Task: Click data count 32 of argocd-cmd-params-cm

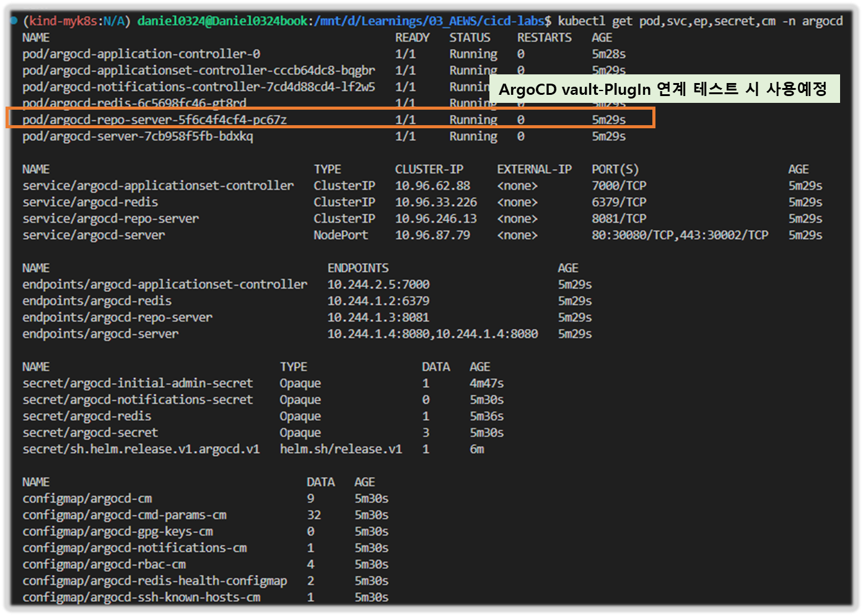Action: (313, 515)
